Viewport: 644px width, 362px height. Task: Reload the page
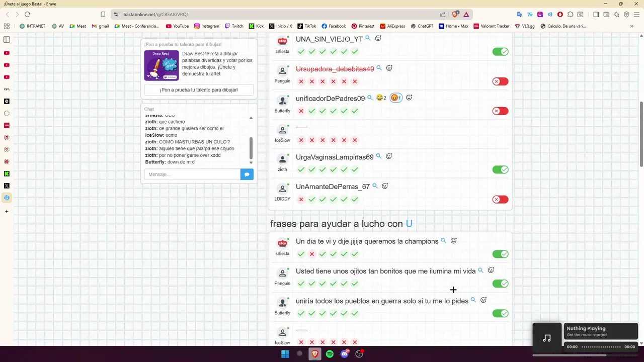click(x=27, y=15)
